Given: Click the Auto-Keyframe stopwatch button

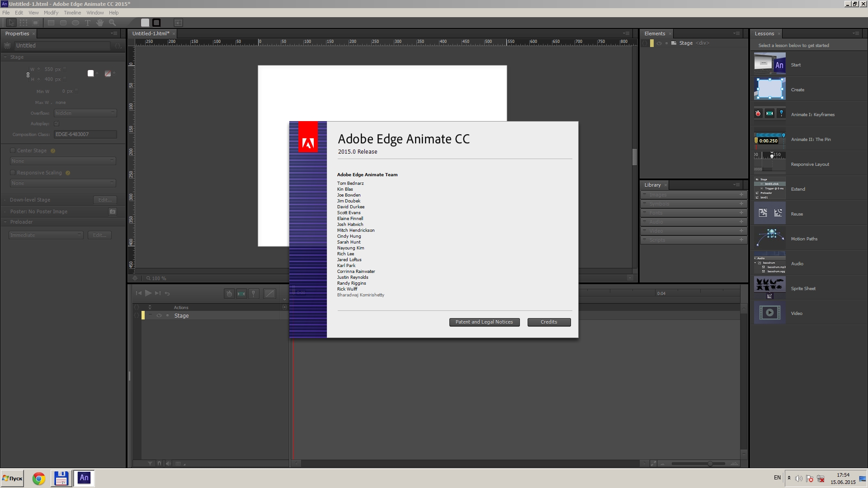Looking at the screenshot, I should tap(229, 294).
